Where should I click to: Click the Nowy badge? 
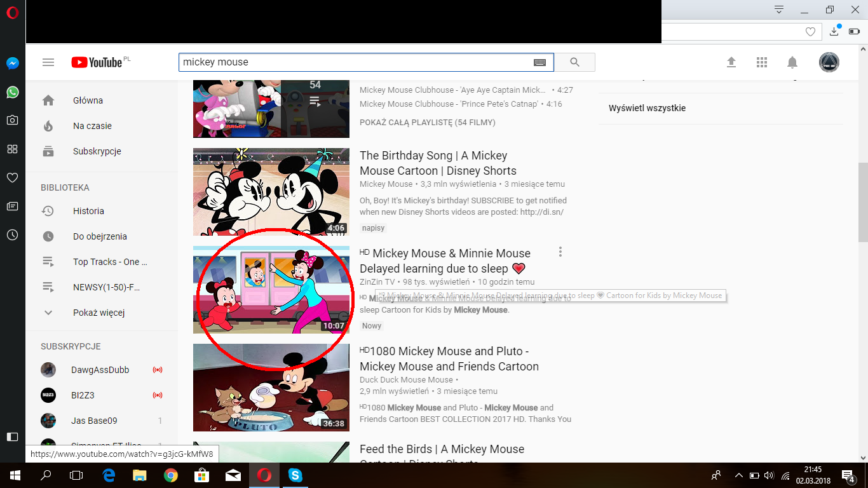click(372, 326)
